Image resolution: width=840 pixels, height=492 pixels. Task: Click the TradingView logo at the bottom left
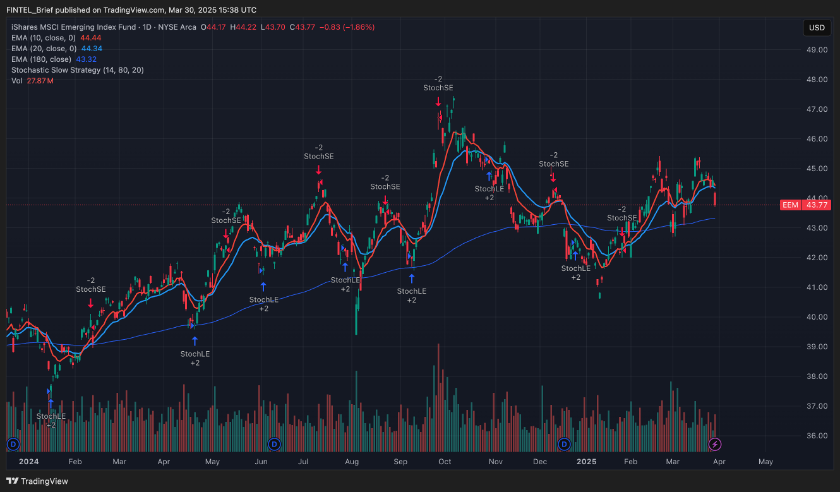tap(37, 481)
